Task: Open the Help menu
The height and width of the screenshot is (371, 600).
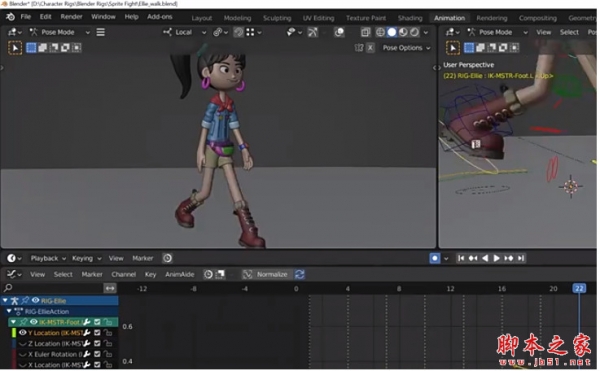Action: 131,17
